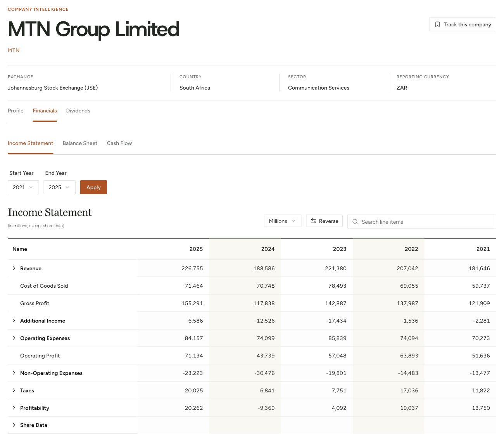Switch to the Profile tab
Screen dimensions: 504x442
(x=16, y=110)
